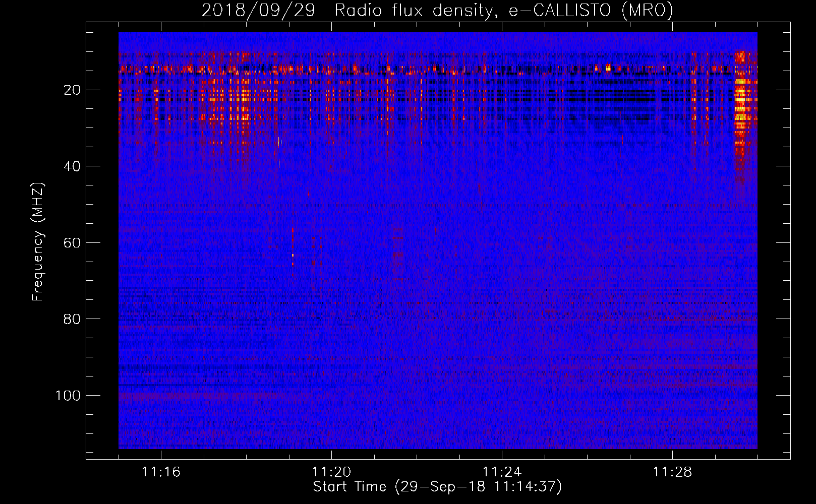Click the 'Frequency (MHZ)' y-axis label
The width and height of the screenshot is (816, 504).
[x=38, y=242]
